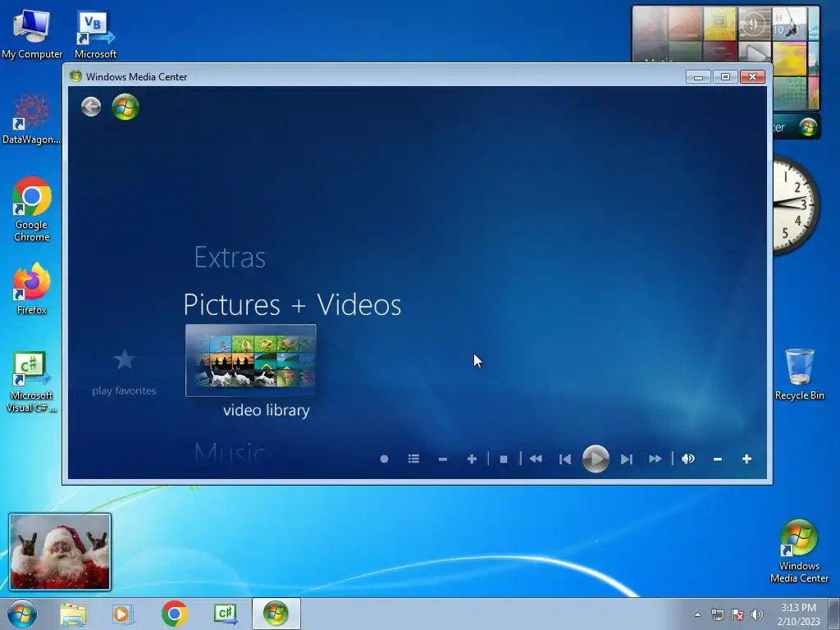Show hidden tray icons arrow
Screen dimensions: 840x630
[x=697, y=614]
